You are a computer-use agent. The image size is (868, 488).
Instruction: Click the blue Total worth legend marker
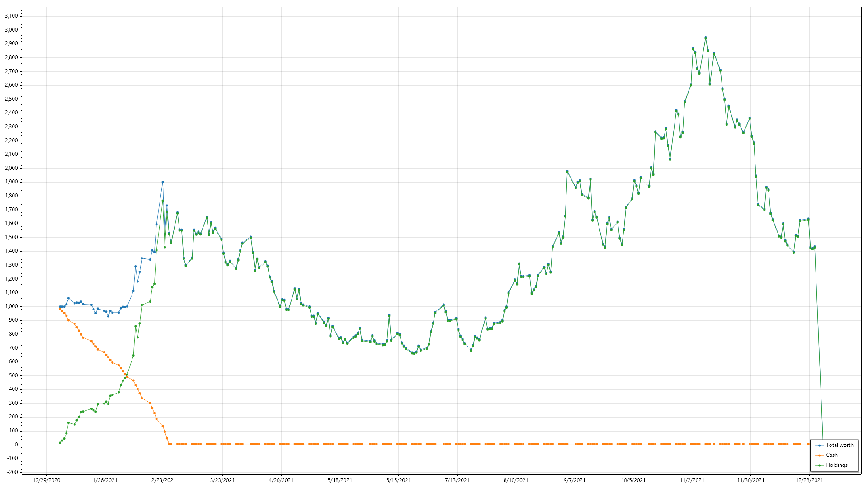[x=819, y=446]
